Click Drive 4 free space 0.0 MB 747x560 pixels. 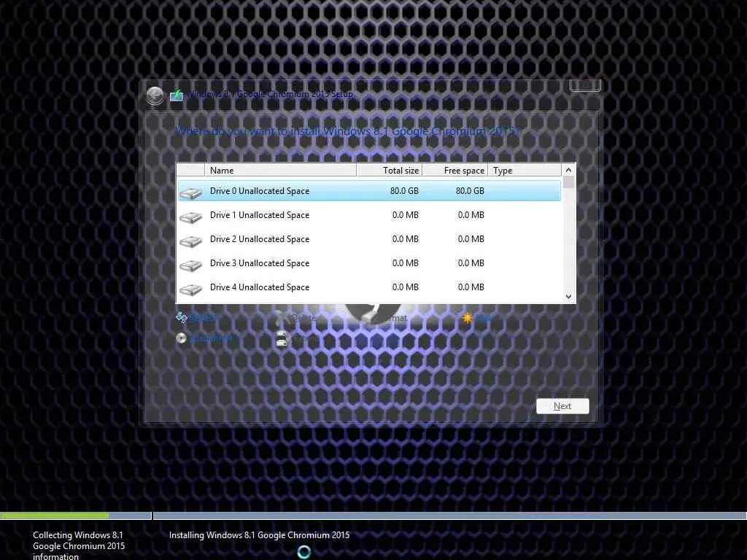pos(471,287)
